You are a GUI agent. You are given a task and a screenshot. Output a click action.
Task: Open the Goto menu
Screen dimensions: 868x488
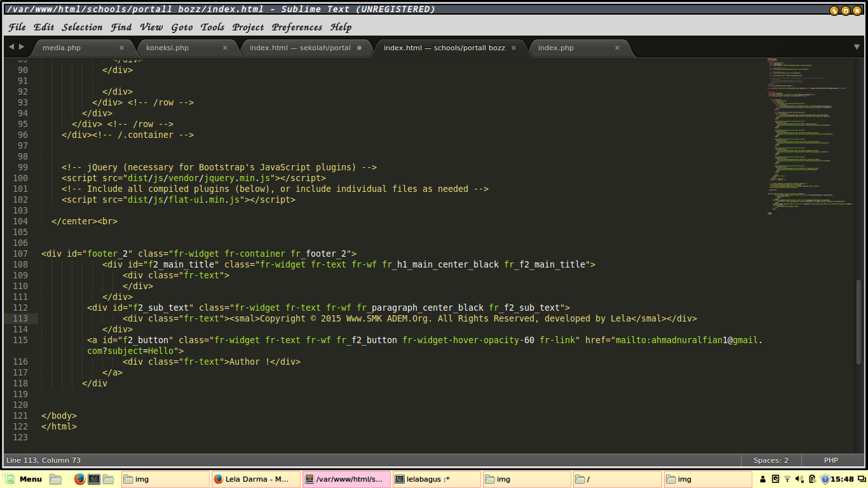pyautogui.click(x=182, y=27)
